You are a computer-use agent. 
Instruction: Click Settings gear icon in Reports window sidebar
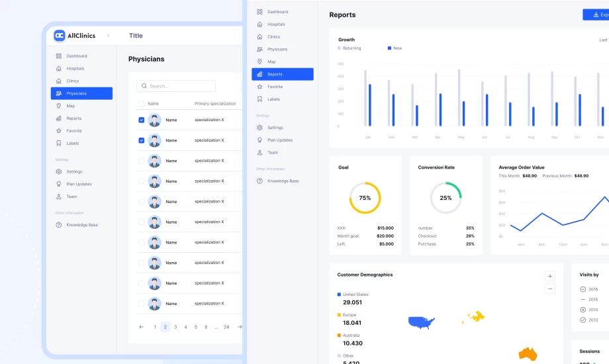[x=260, y=128]
